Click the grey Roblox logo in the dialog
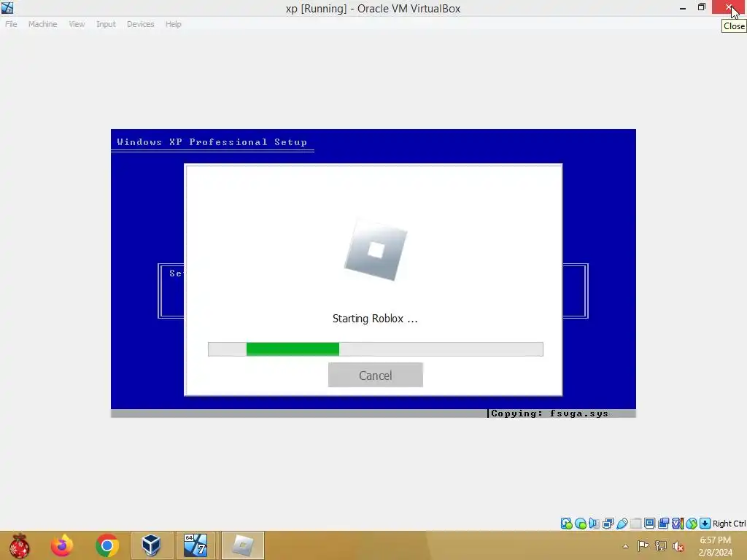Image resolution: width=747 pixels, height=560 pixels. coord(376,249)
